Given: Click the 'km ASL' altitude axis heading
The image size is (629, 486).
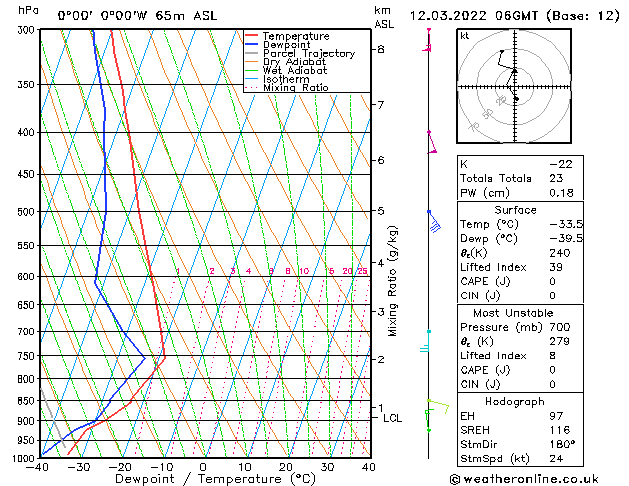Looking at the screenshot, I should click(384, 17).
